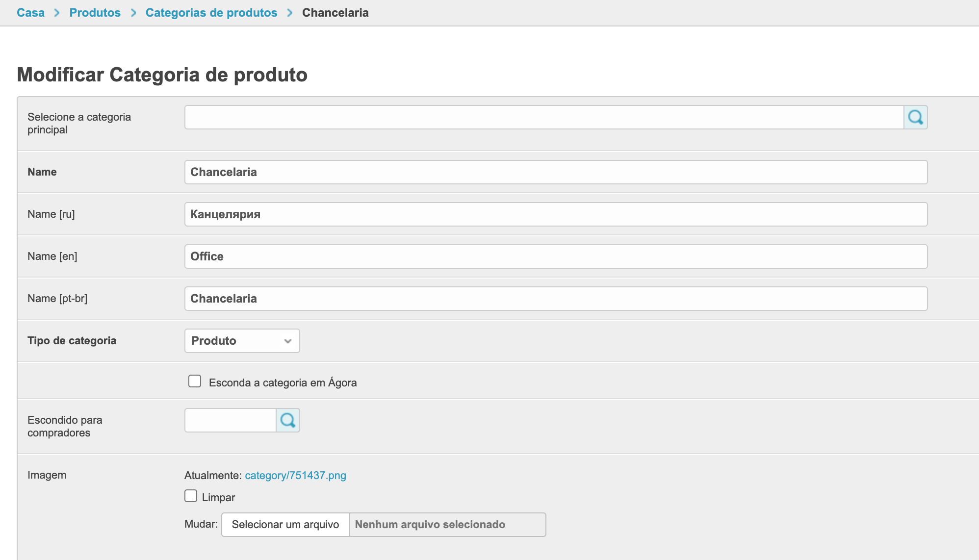The image size is (979, 560).
Task: Toggle 'Esconda a categoria em Ágora' checkbox
Action: pos(195,382)
